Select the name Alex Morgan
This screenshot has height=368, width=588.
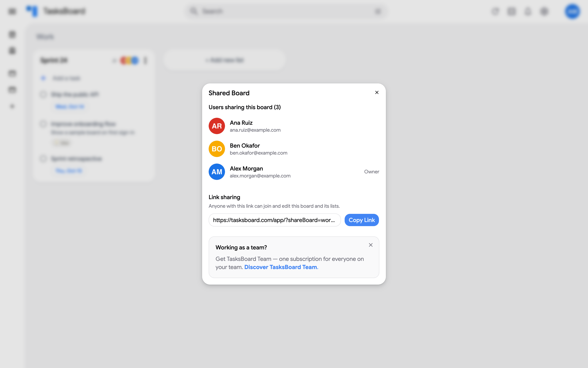coord(246,168)
